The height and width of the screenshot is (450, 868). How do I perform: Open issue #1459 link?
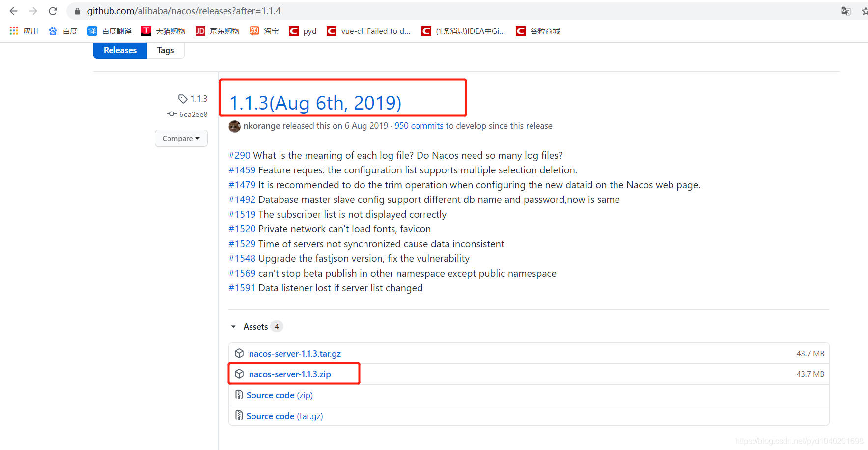pyautogui.click(x=242, y=170)
